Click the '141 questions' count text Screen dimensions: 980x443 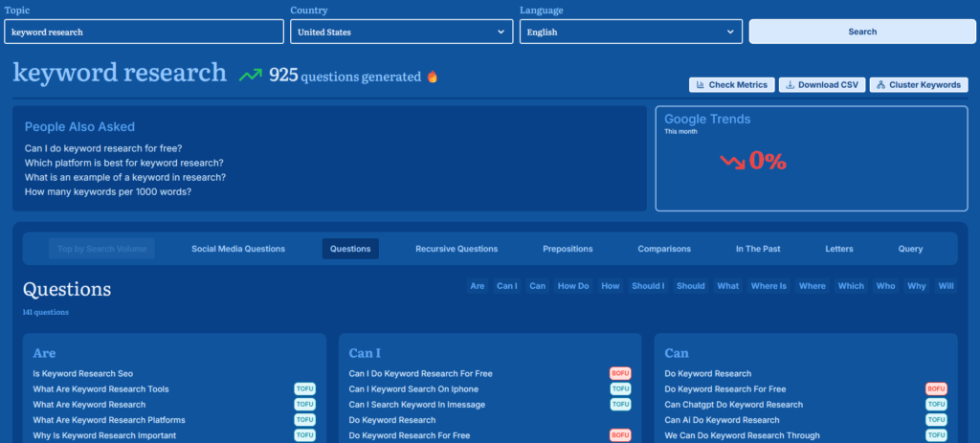[46, 313]
